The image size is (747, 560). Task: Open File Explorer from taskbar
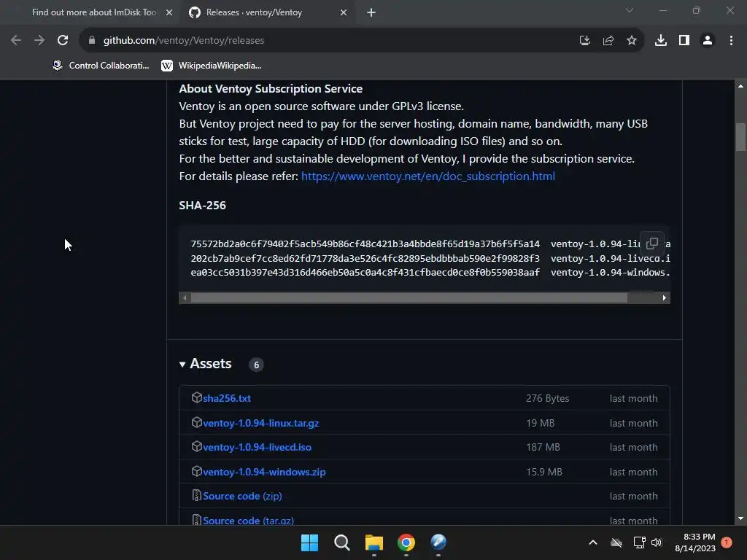point(374,542)
